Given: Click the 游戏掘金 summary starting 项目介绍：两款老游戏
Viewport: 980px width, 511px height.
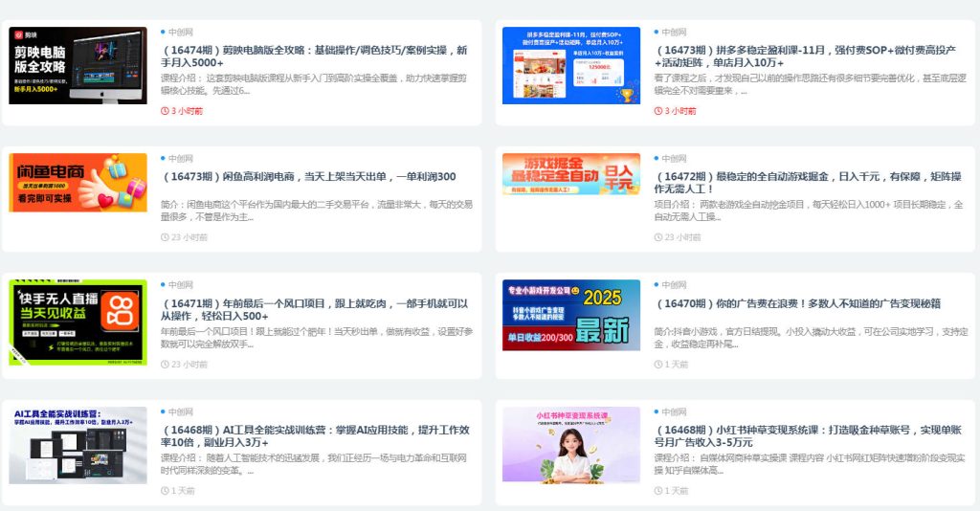Looking at the screenshot, I should click(x=809, y=211).
